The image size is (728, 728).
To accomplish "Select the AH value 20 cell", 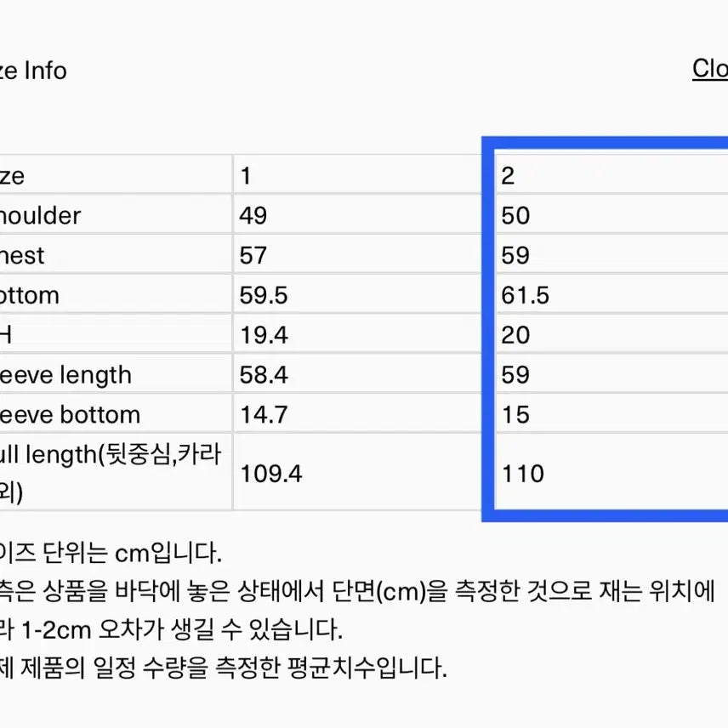I will pos(515,336).
